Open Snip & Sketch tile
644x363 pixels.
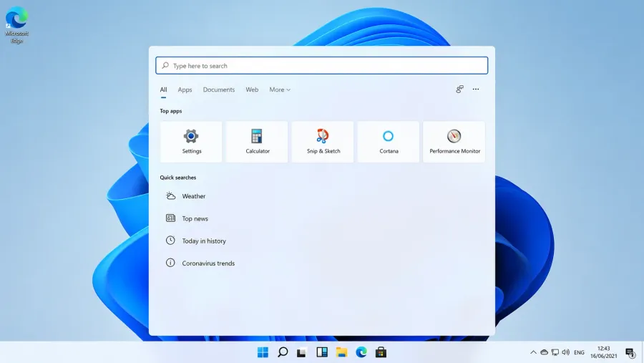point(323,142)
